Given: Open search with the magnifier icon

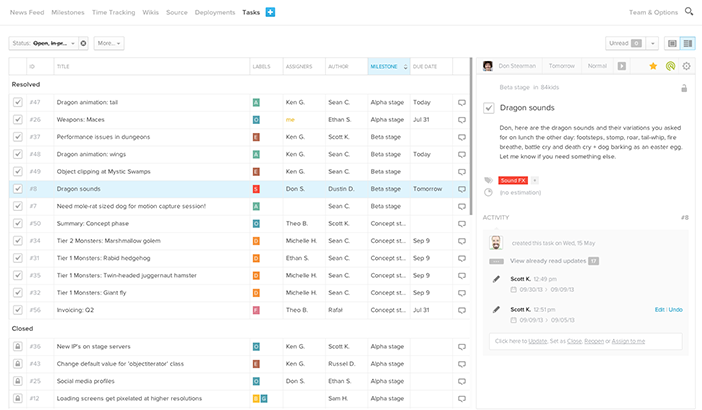Looking at the screenshot, I should click(x=689, y=12).
